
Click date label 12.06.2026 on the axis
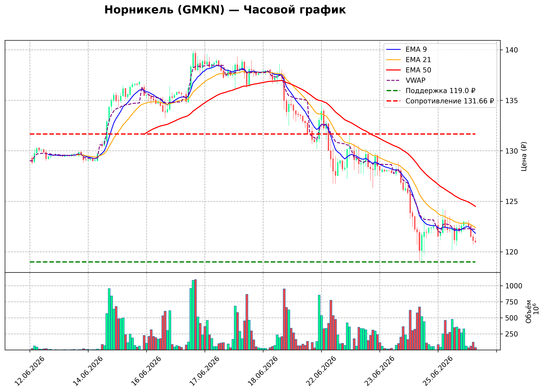click(29, 371)
